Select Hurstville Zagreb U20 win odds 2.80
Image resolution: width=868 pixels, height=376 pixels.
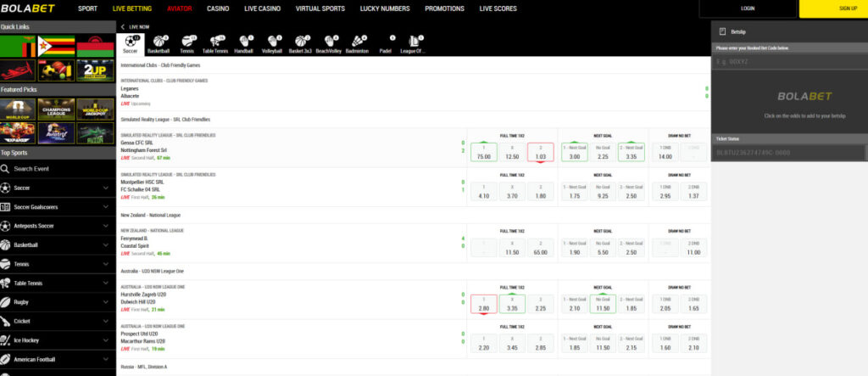coord(484,304)
